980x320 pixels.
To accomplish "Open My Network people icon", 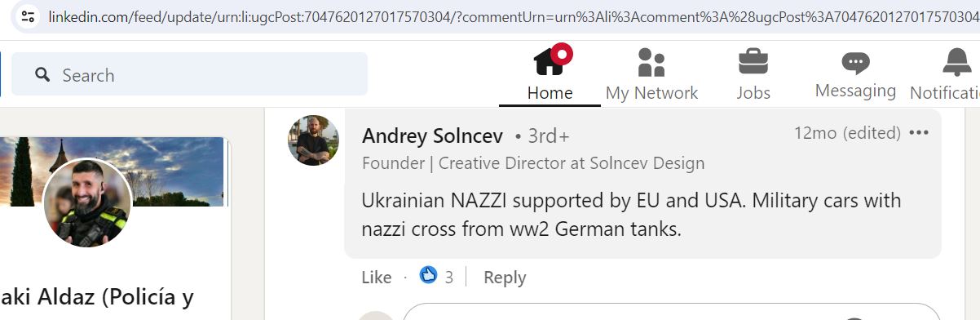I will [x=651, y=62].
